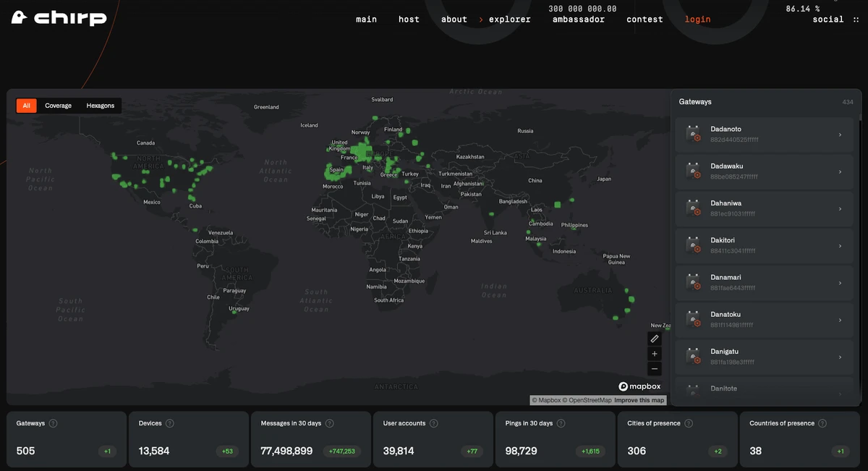
Task: Select the All map view toggle
Action: pos(27,106)
